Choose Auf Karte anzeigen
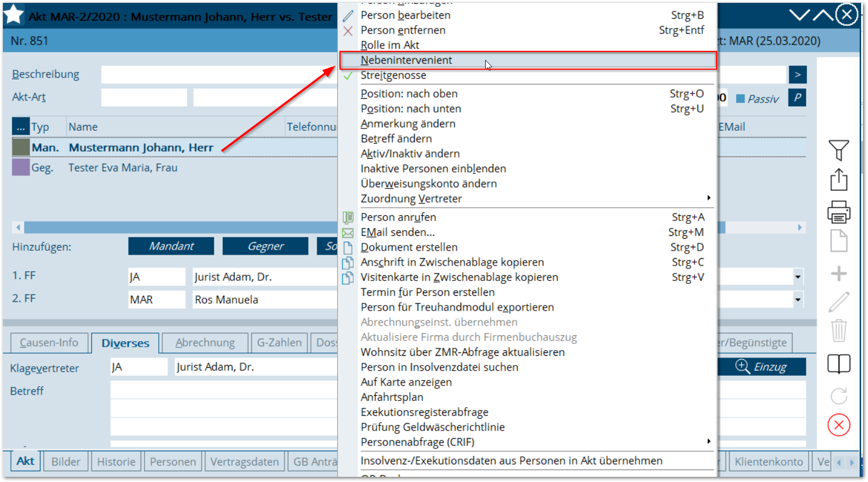The image size is (868, 482). (x=527, y=382)
